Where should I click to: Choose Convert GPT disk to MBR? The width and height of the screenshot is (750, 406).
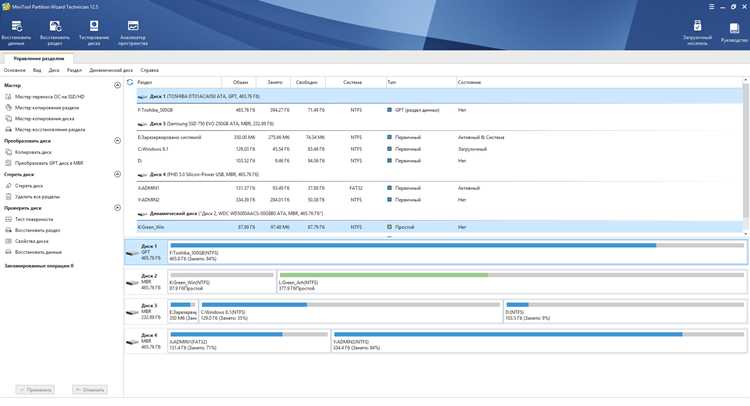(44, 163)
